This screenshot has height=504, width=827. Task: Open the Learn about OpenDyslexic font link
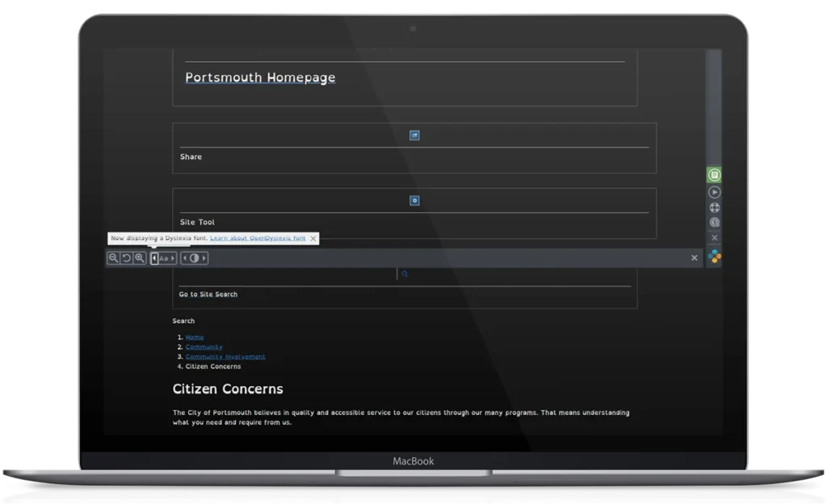257,238
